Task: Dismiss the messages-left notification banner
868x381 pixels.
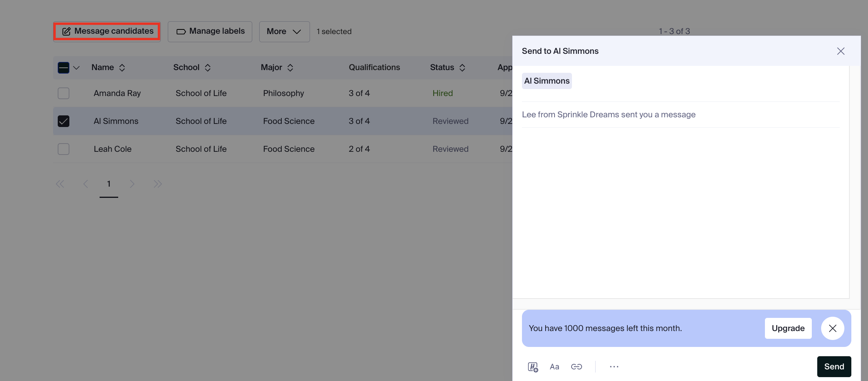Action: pos(832,328)
